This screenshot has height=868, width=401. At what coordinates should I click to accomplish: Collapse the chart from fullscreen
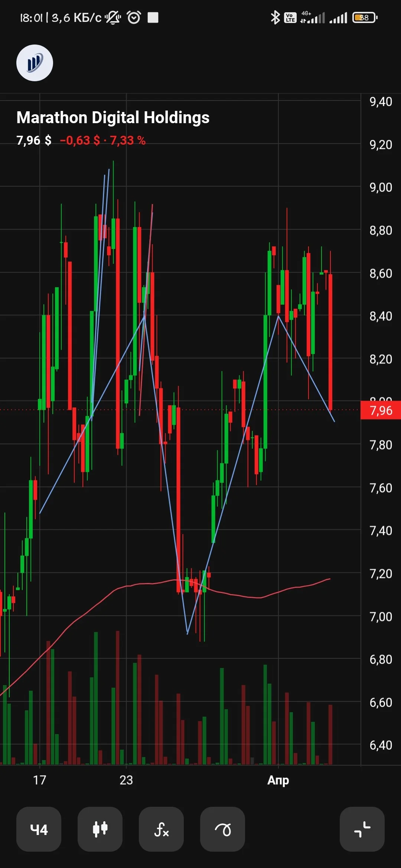tap(362, 829)
